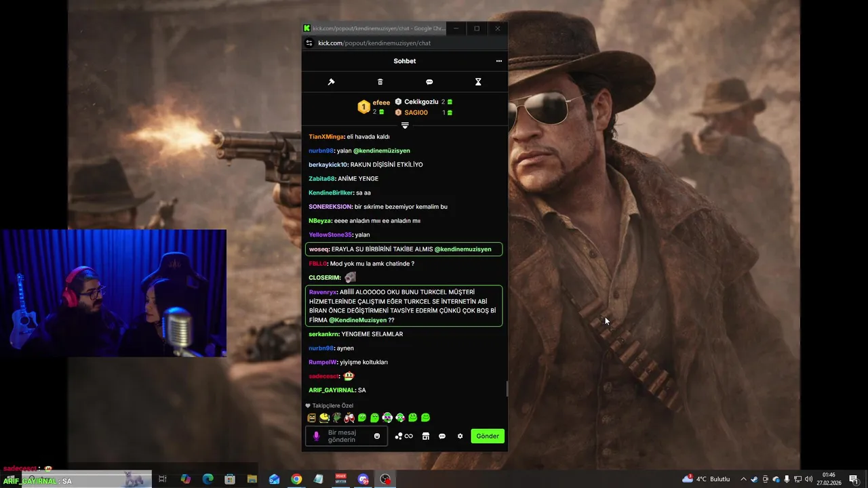The height and width of the screenshot is (488, 868).
Task: Switch to Google Chrome on the taskbar
Action: [296, 479]
